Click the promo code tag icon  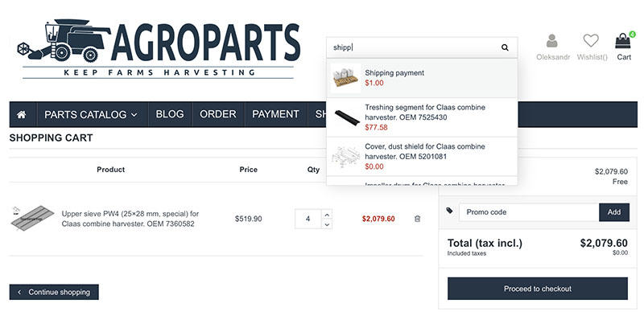[x=450, y=211]
